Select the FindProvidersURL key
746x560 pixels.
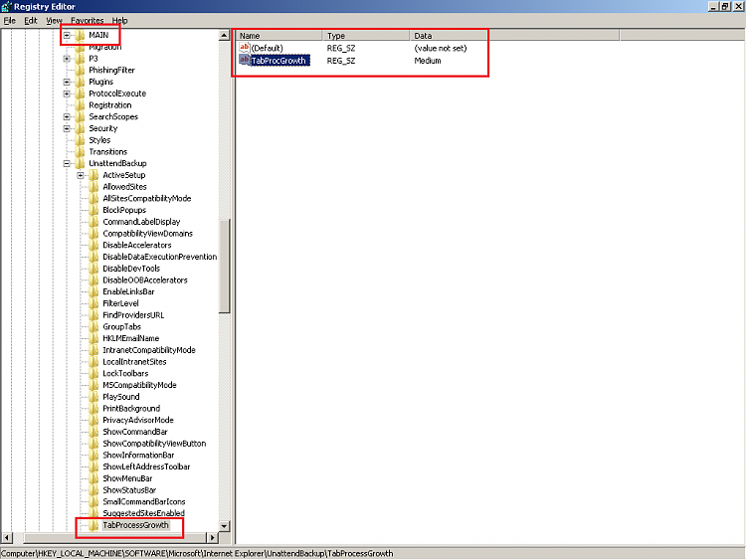coord(133,315)
